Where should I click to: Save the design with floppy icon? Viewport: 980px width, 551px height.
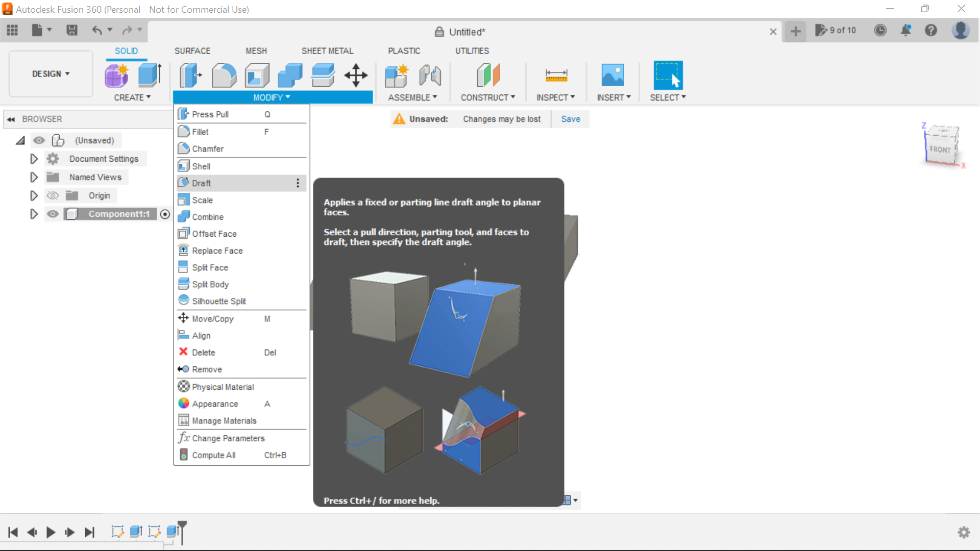(x=72, y=31)
